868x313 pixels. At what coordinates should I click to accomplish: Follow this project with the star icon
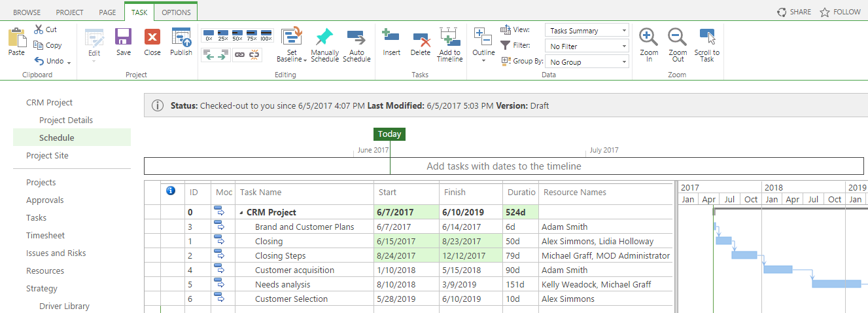(x=825, y=12)
